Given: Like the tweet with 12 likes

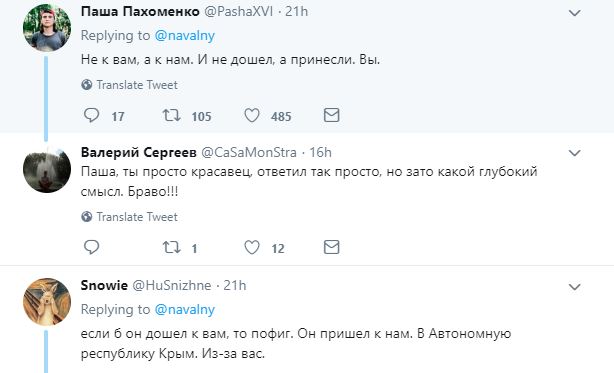Looking at the screenshot, I should pyautogui.click(x=252, y=247).
